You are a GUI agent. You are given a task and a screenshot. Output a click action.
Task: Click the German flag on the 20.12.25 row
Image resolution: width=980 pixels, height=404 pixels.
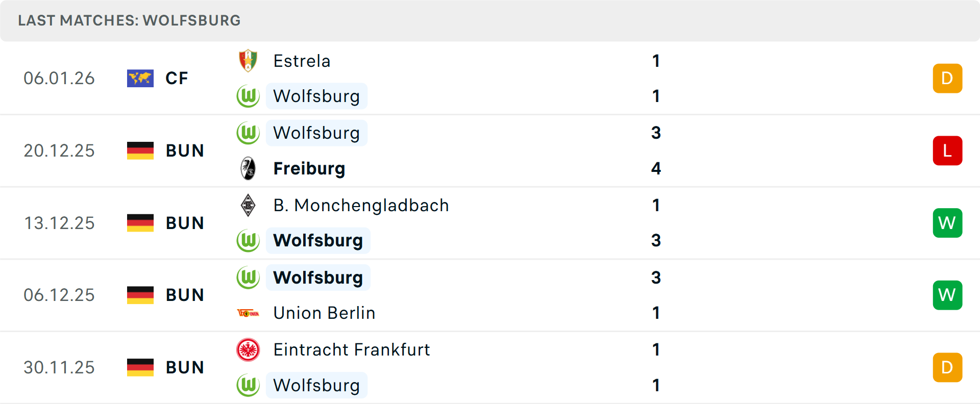pos(140,150)
